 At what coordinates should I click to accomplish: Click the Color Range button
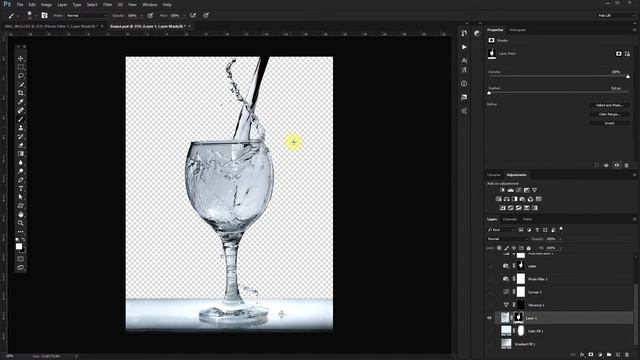(x=609, y=114)
